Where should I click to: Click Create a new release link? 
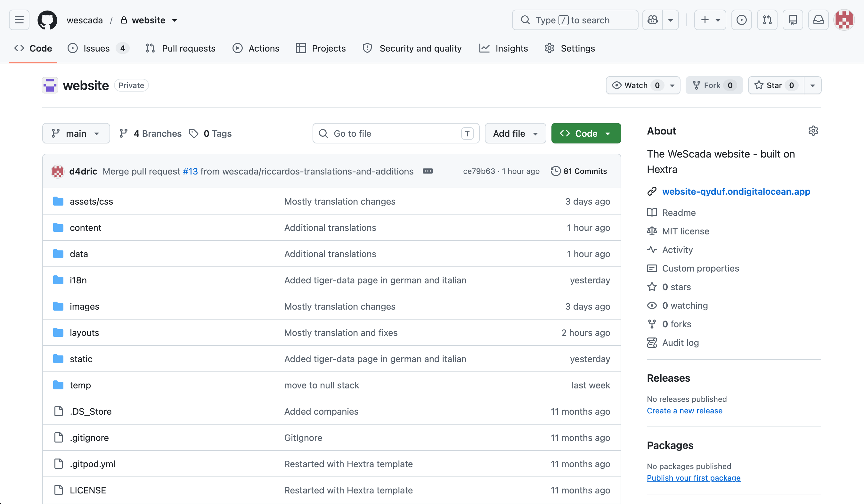click(x=684, y=411)
